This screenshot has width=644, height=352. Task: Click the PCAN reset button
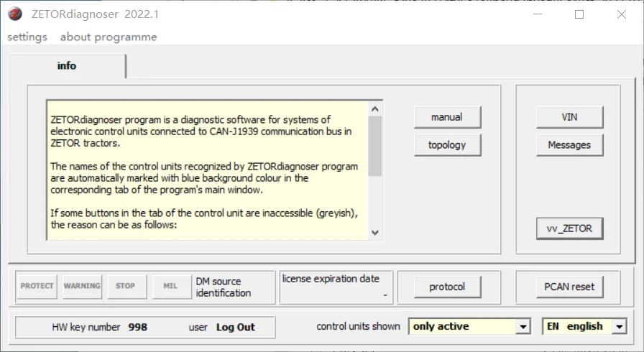click(570, 287)
